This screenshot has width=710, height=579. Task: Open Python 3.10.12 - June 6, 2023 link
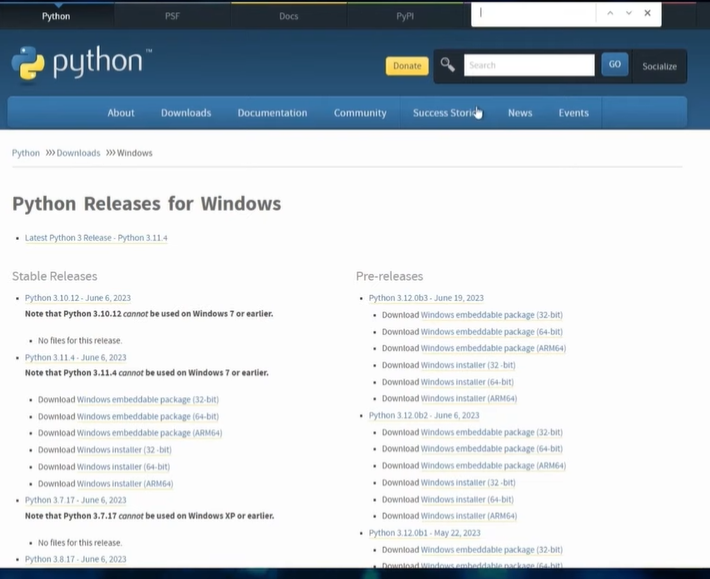77,298
